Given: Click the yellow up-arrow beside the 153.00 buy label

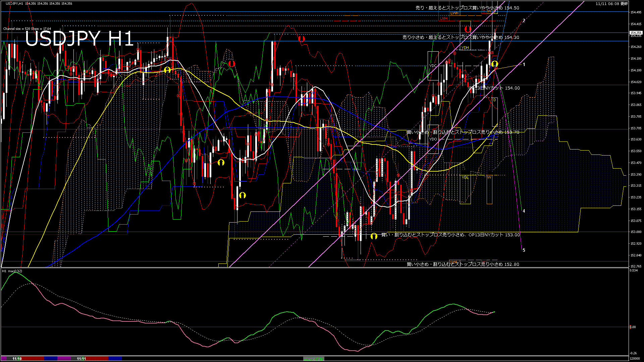Looking at the screenshot, I should point(374,236).
